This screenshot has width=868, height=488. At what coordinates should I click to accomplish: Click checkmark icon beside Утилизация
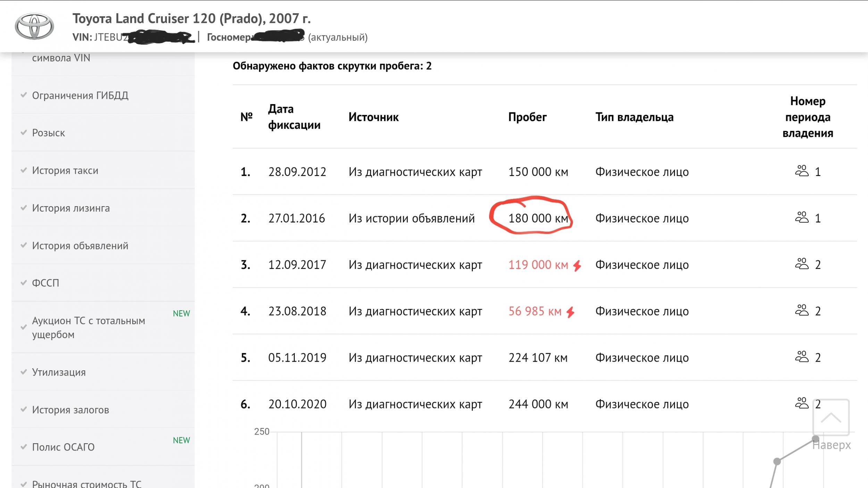(24, 372)
